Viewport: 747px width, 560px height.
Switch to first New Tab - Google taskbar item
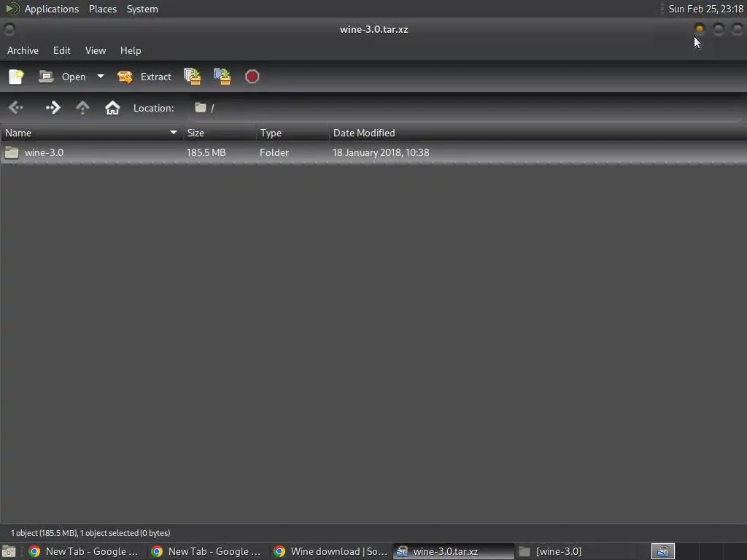(x=85, y=551)
